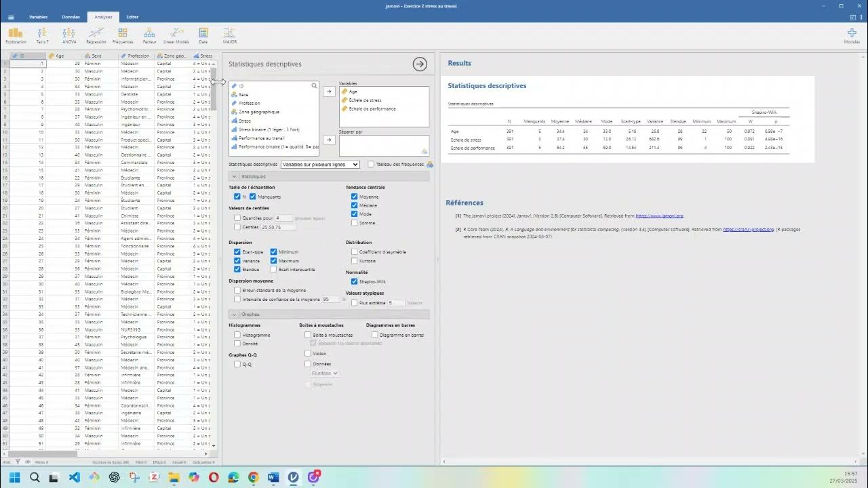Enable the Somme checkbox

(x=355, y=223)
